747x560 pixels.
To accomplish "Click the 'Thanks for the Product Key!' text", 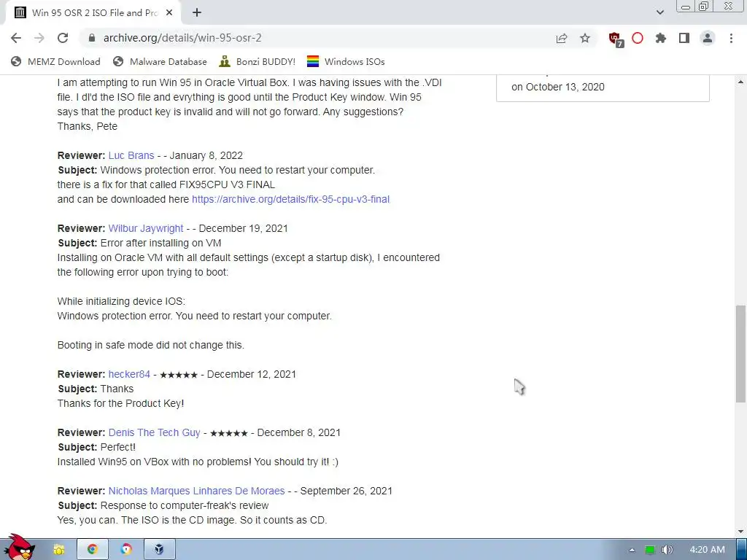I will tap(120, 404).
